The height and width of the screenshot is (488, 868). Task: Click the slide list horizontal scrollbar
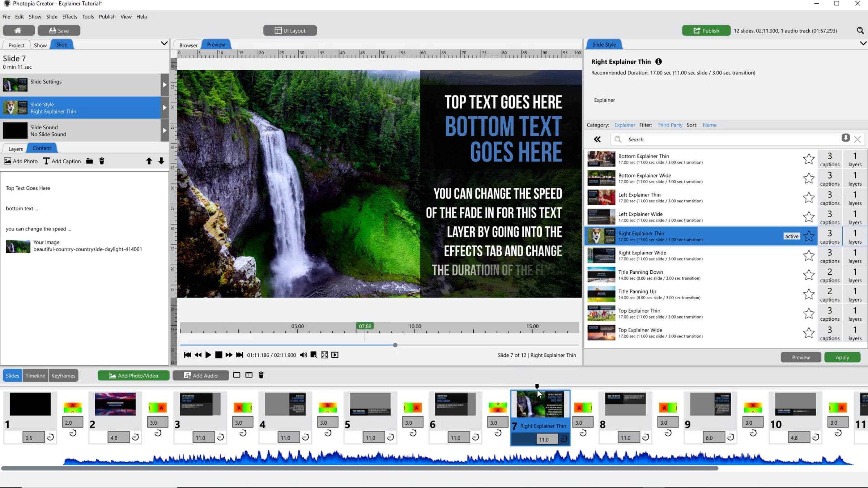pos(360,468)
